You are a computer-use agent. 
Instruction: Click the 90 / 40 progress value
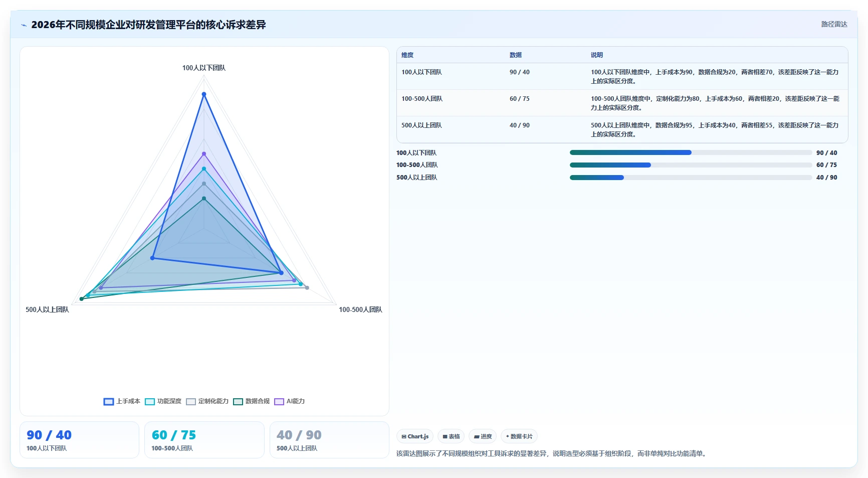click(826, 153)
